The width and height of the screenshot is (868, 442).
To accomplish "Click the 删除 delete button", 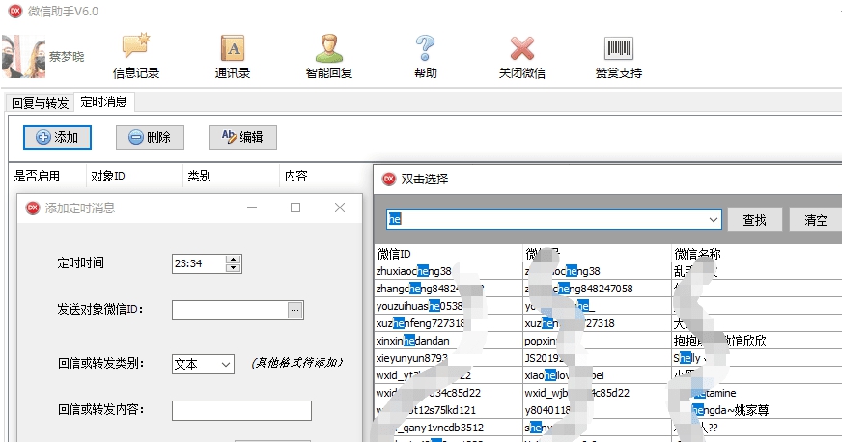I will point(150,137).
